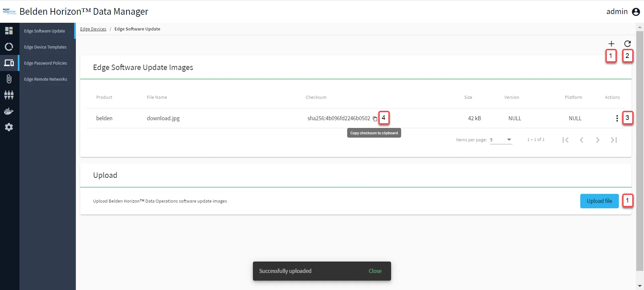Click the download.jpg file name
The width and height of the screenshot is (644, 290).
coord(163,118)
